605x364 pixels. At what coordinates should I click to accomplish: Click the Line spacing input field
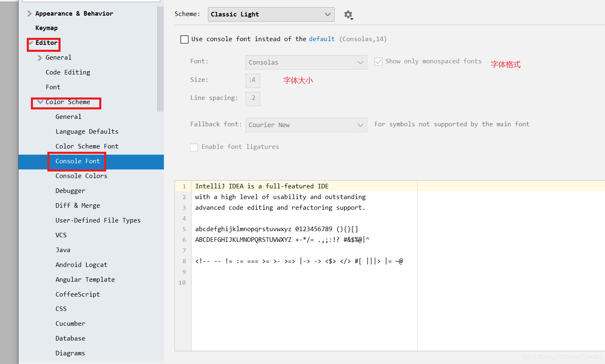click(x=253, y=99)
